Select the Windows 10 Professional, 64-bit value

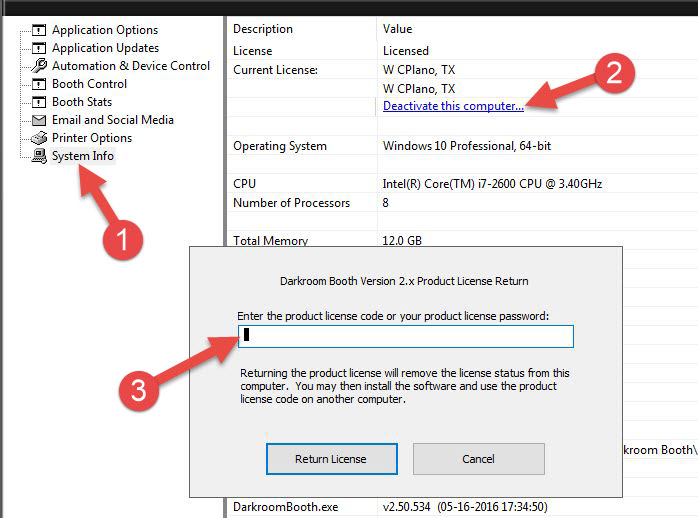[x=467, y=146]
